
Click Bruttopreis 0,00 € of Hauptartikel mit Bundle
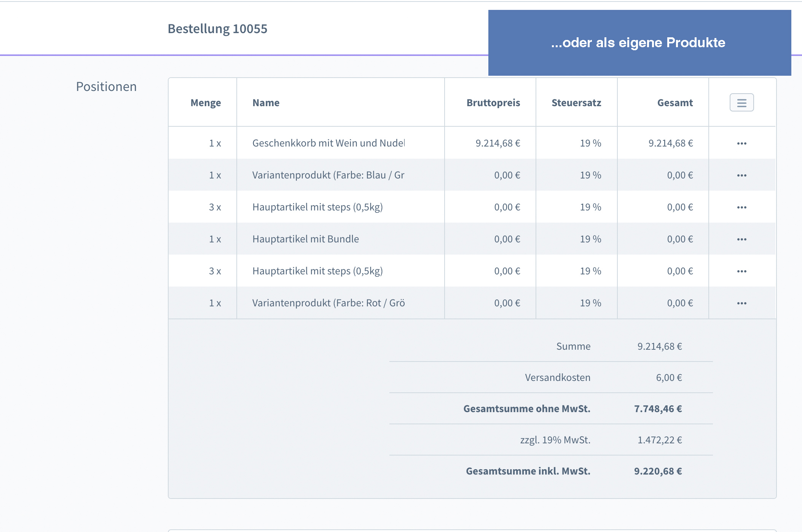(507, 239)
